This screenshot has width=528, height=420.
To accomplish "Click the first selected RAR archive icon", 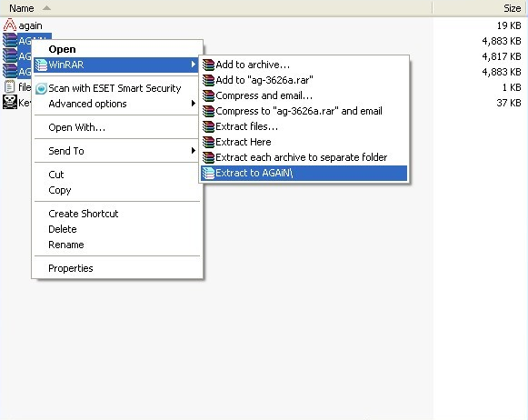I will point(10,40).
